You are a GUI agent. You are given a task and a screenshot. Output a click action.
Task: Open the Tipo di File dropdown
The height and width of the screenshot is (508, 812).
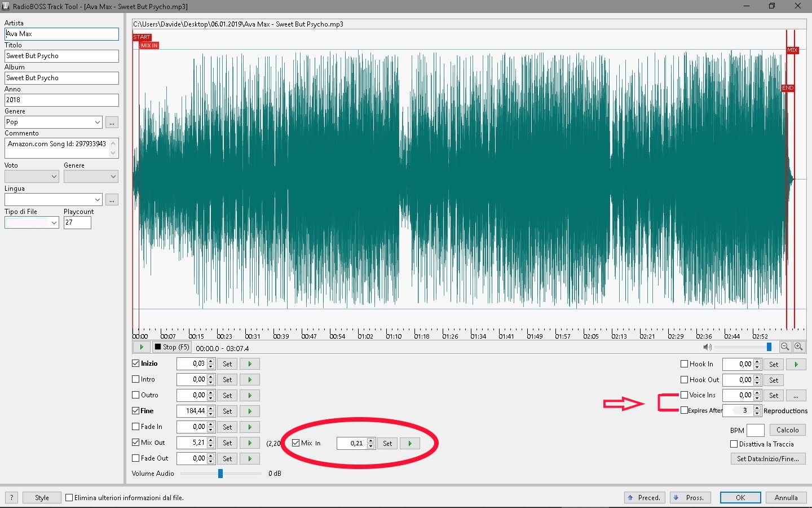coord(54,223)
